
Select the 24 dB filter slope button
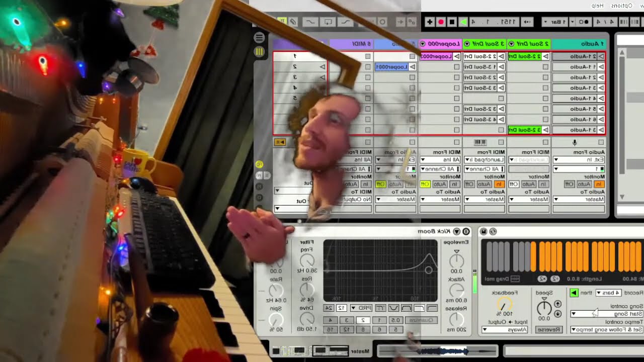point(328,308)
